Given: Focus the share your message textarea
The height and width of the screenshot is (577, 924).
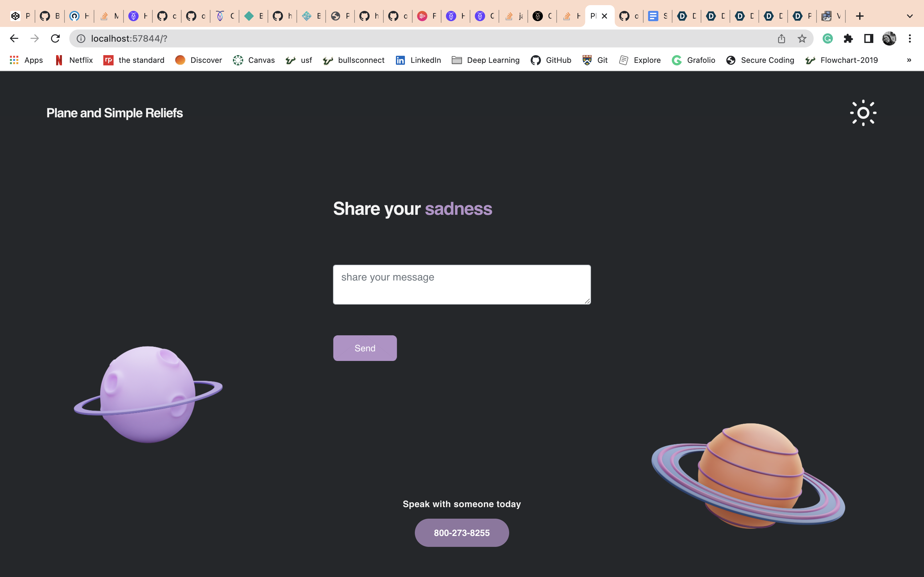Looking at the screenshot, I should point(462,284).
